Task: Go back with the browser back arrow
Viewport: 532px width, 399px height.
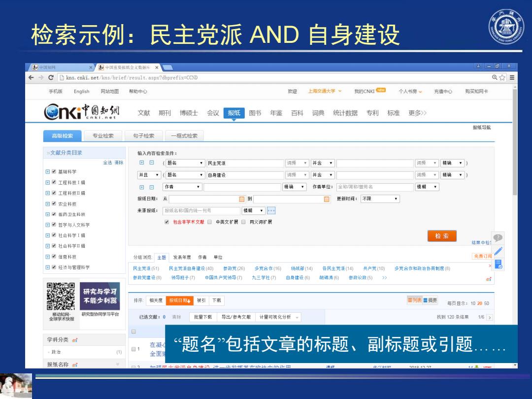Action: point(31,77)
